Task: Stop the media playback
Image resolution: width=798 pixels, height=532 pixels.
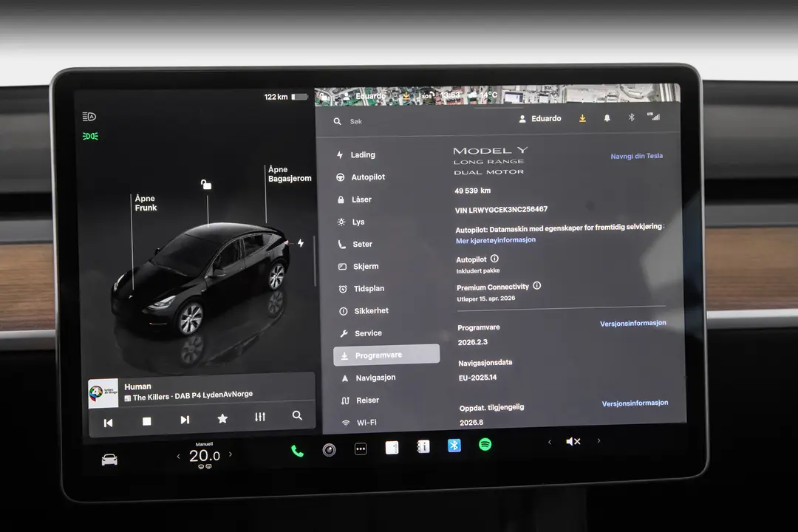Action: pos(146,421)
